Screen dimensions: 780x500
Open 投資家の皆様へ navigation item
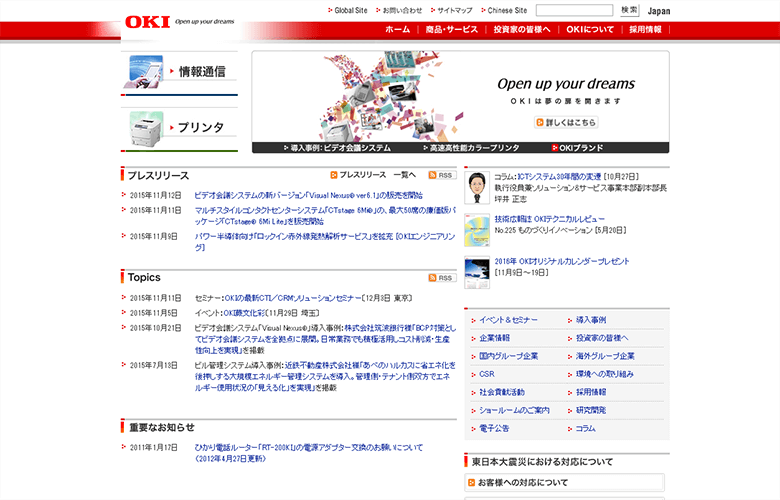point(522,30)
